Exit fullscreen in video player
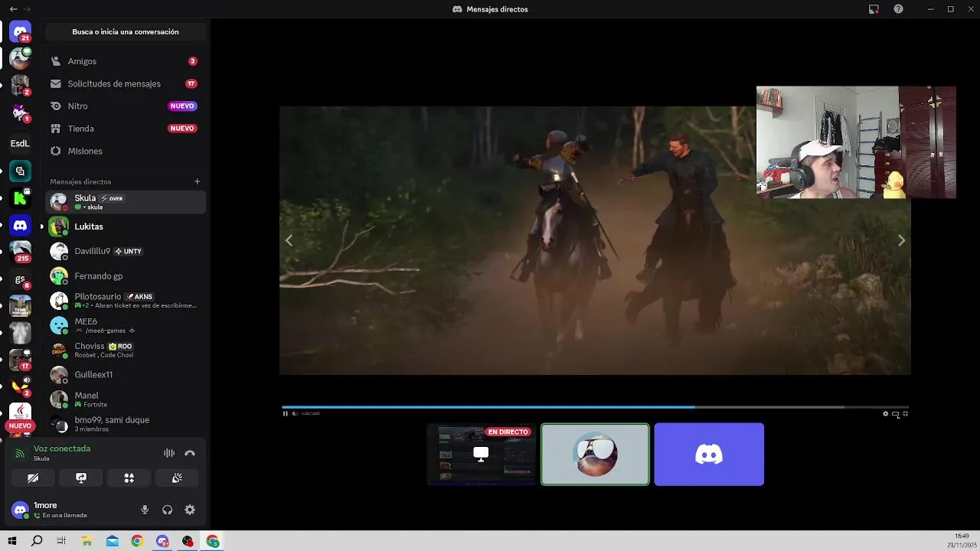This screenshot has width=980, height=551. coord(905,414)
